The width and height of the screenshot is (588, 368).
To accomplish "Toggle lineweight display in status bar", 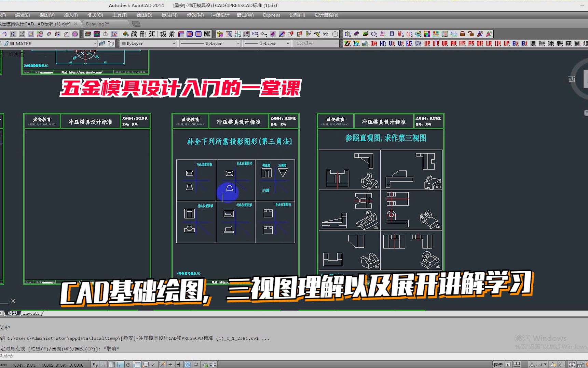I will point(179,365).
